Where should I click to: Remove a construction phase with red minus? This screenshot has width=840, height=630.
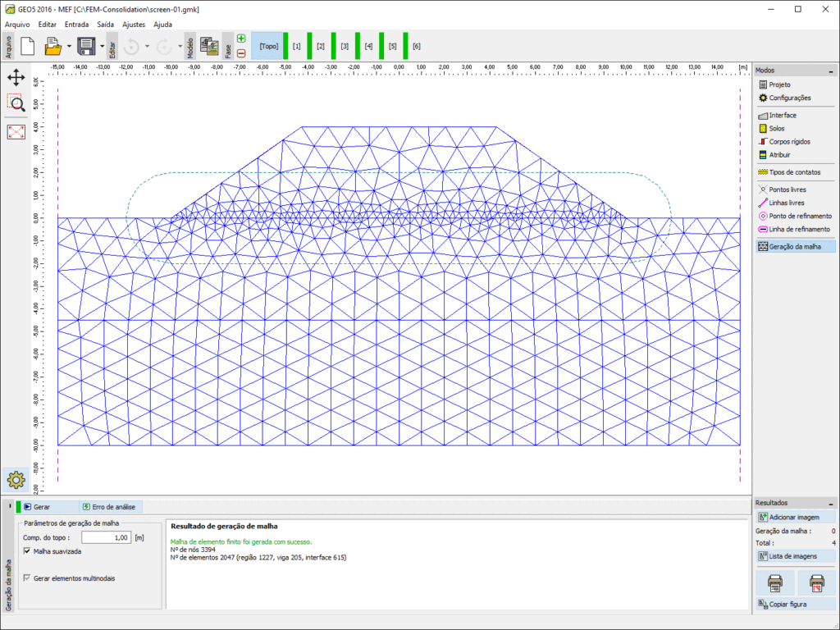(x=241, y=53)
